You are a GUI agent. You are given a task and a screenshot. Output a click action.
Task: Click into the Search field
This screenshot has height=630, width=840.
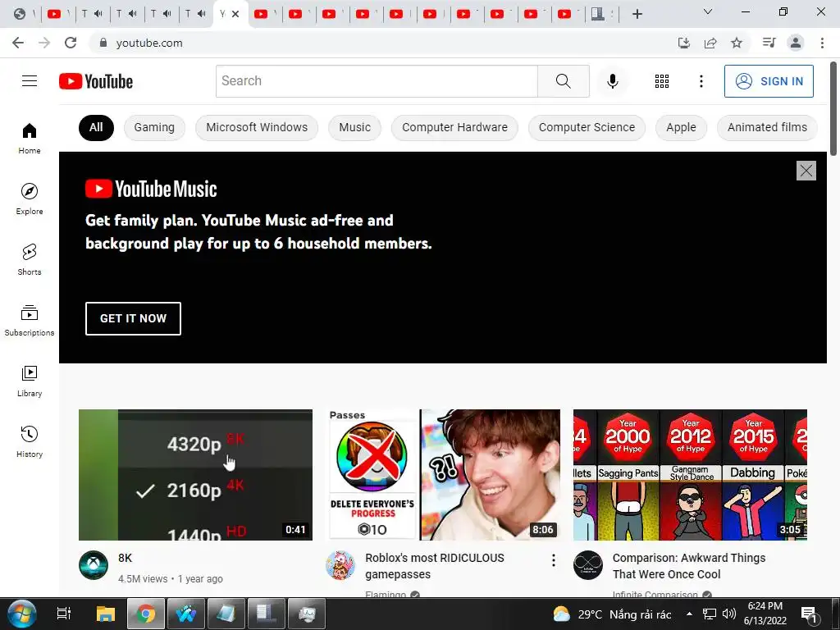click(x=377, y=81)
